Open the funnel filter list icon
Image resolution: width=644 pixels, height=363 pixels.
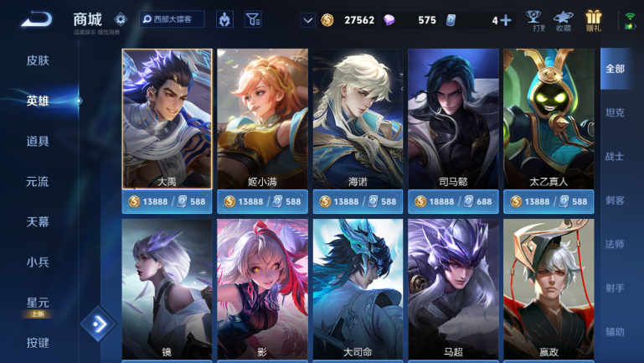253,19
